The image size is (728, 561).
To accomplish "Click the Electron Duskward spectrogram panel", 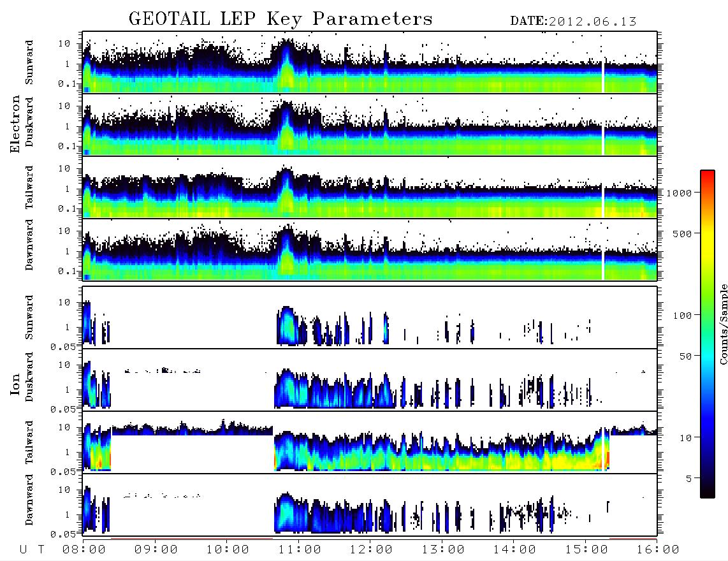I will pos(370,124).
